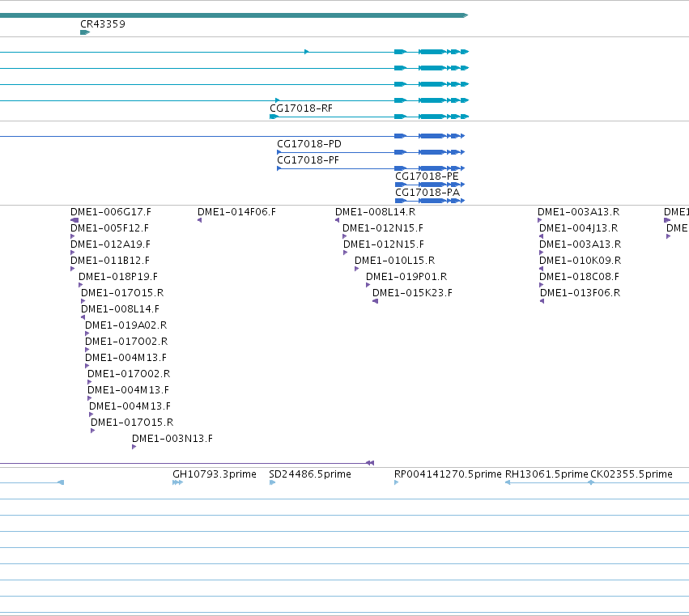Open the GH10793.3prime EST label
This screenshot has height=616, width=689.
coord(215,474)
